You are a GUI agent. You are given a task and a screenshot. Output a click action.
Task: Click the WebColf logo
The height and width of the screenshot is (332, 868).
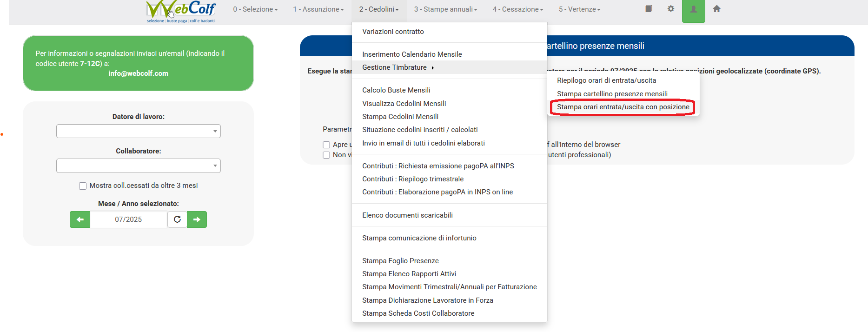point(181,11)
